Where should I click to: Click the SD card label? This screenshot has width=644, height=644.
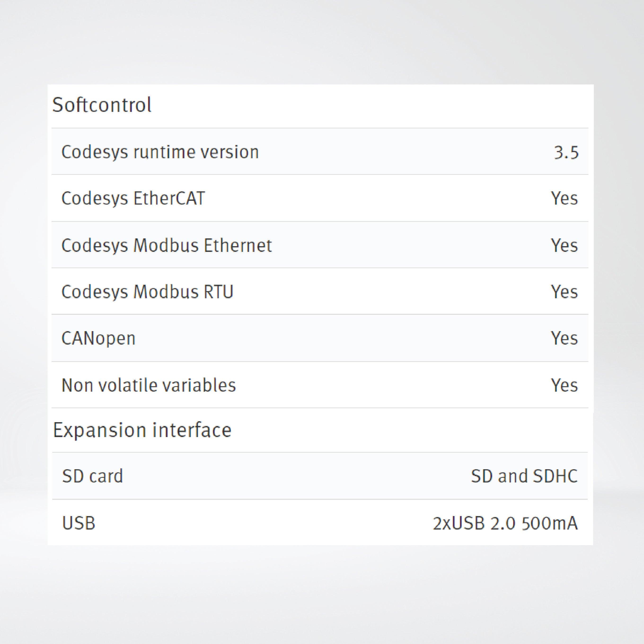tap(92, 476)
